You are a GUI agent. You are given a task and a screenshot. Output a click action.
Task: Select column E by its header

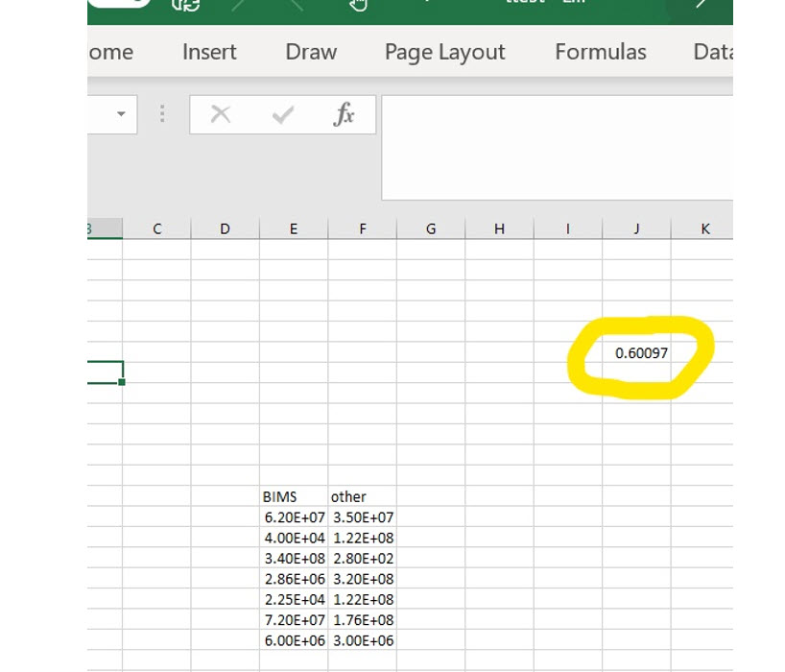tap(294, 228)
